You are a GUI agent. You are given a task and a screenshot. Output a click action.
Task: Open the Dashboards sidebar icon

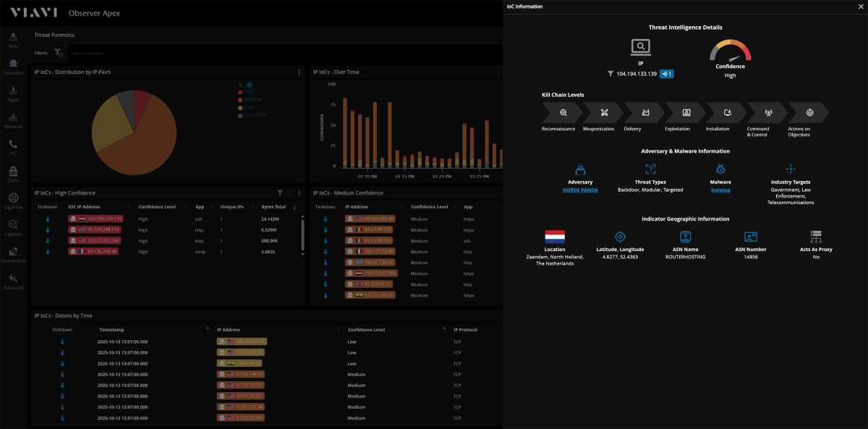click(x=13, y=255)
